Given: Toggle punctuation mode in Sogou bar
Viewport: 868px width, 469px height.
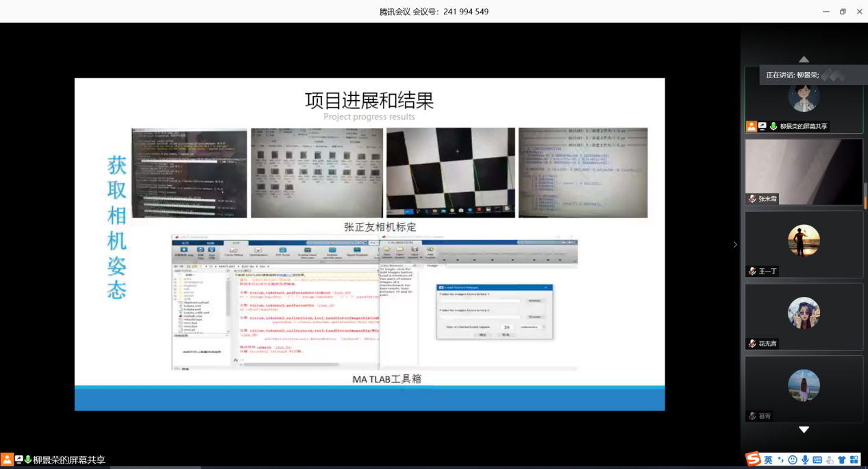Looking at the screenshot, I should point(780,459).
